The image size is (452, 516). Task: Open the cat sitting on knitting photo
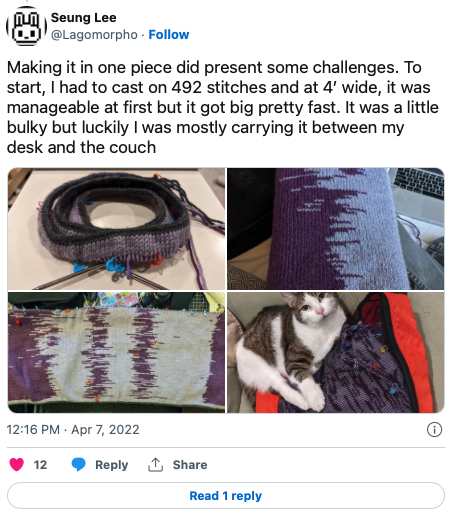pyautogui.click(x=336, y=353)
